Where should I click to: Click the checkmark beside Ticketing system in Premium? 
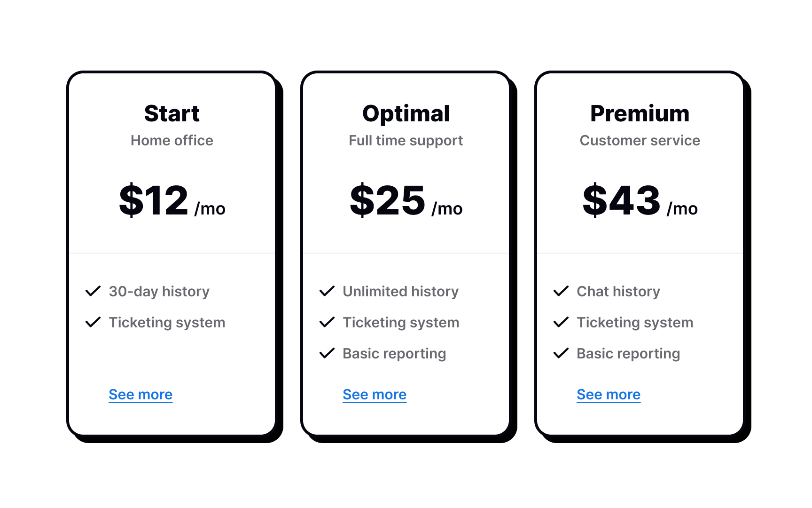click(561, 322)
